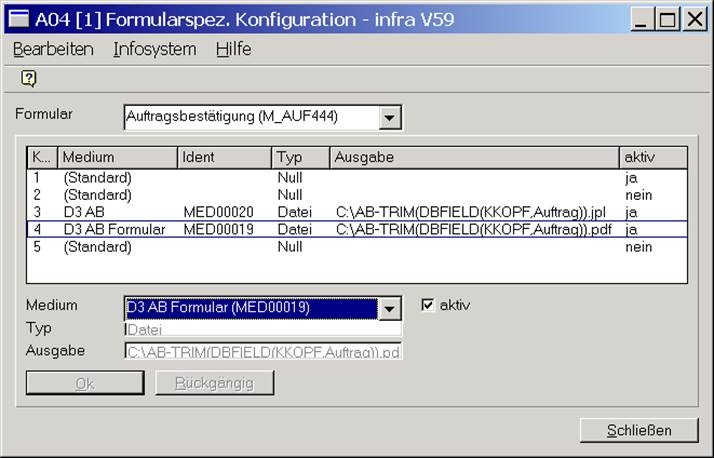
Task: Toggle the aktiv checkbox
Action: pyautogui.click(x=428, y=305)
